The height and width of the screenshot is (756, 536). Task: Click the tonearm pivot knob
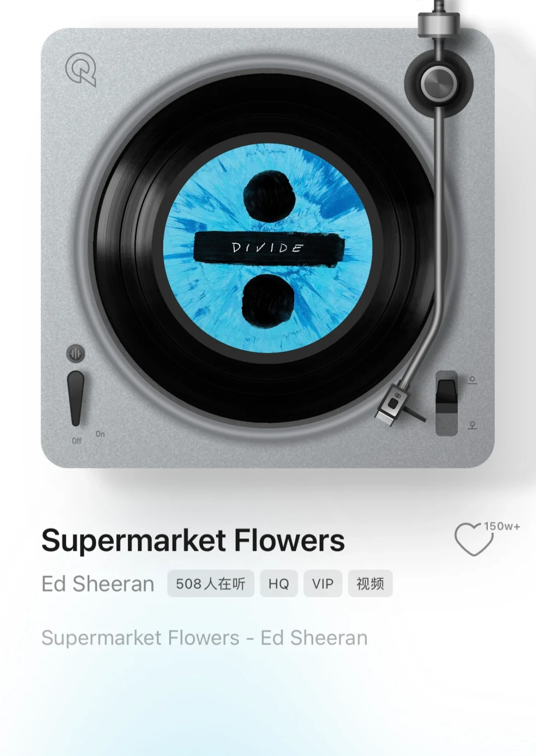click(x=439, y=82)
